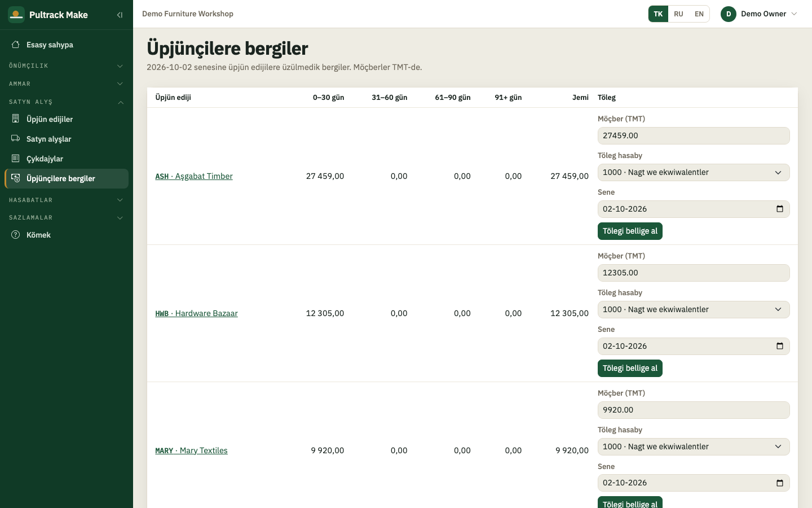The image size is (812, 508).
Task: Click the Mary Textiles total 9 920,00
Action: [x=572, y=450]
